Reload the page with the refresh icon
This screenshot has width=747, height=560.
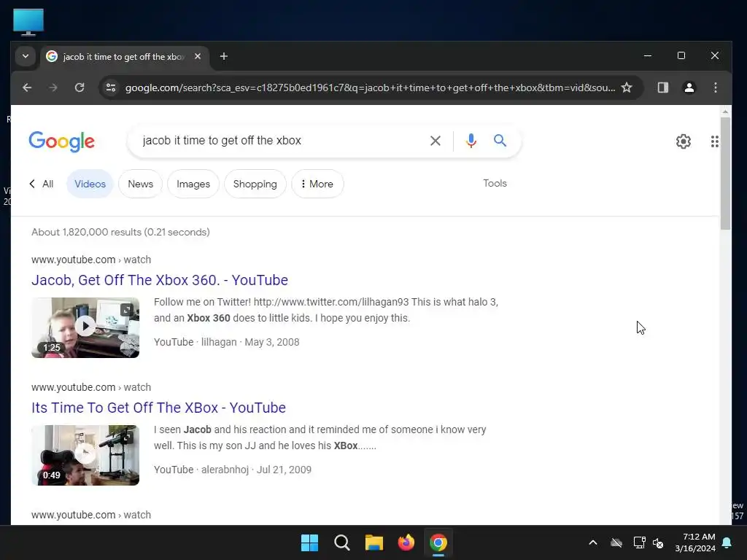pyautogui.click(x=80, y=87)
